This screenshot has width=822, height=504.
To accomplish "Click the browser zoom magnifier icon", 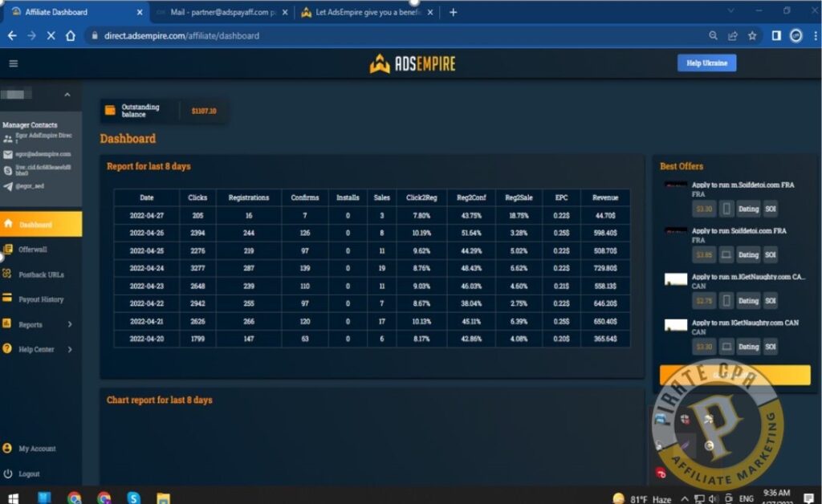I will pyautogui.click(x=713, y=35).
